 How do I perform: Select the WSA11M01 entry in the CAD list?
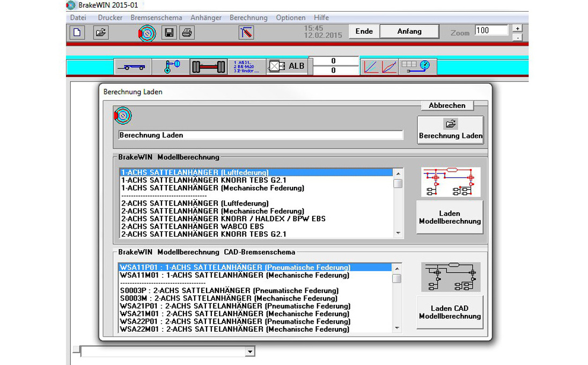tap(255, 275)
